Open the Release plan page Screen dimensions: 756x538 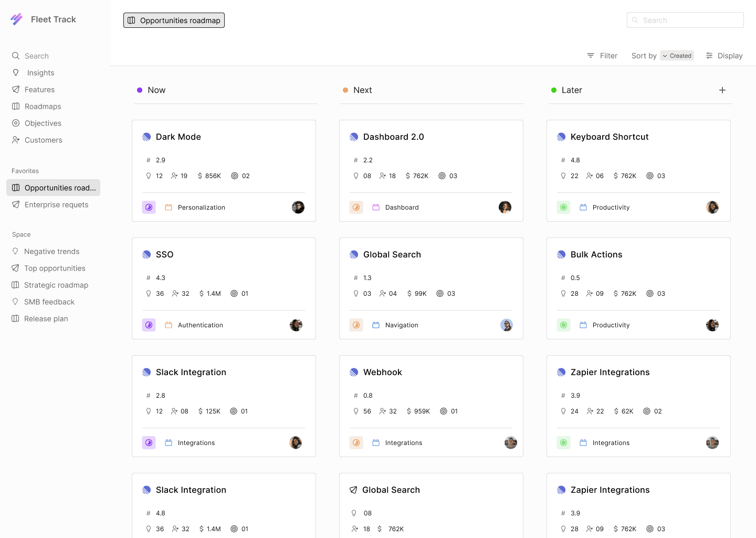(46, 318)
